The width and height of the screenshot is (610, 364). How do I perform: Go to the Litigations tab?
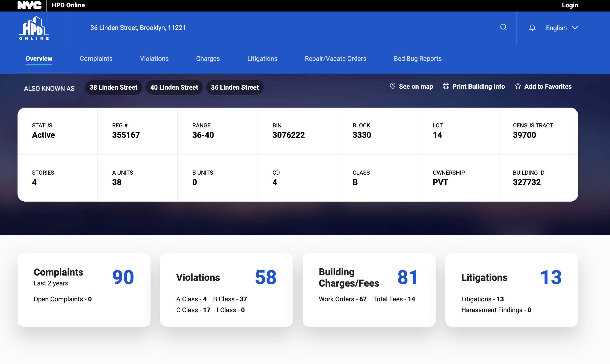[x=262, y=59]
